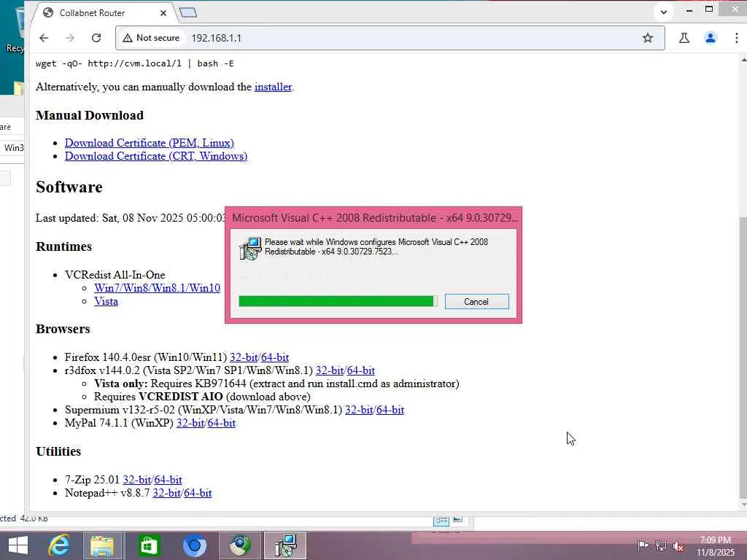The height and width of the screenshot is (560, 747).
Task: Click the Visual C++ Redistributable dialog title bar
Action: pyautogui.click(x=373, y=218)
